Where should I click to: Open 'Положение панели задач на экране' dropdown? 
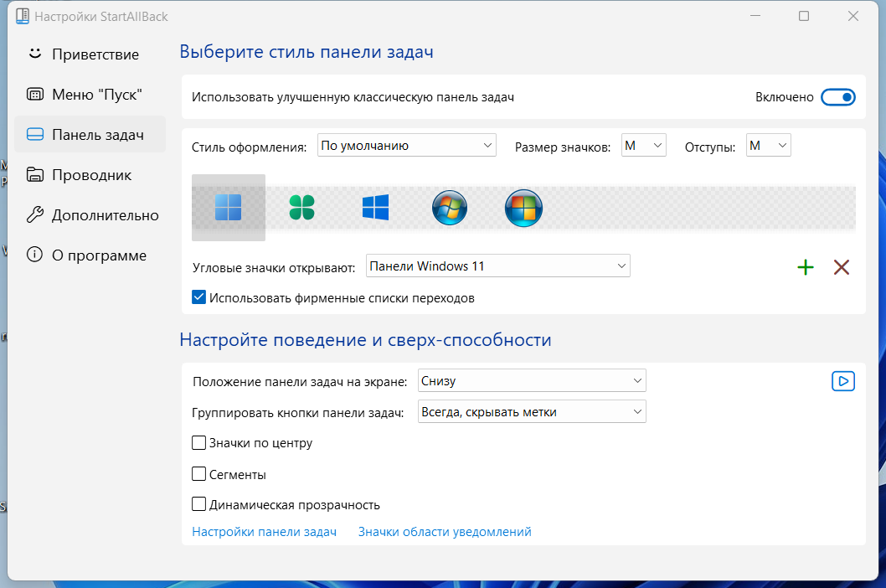click(532, 380)
